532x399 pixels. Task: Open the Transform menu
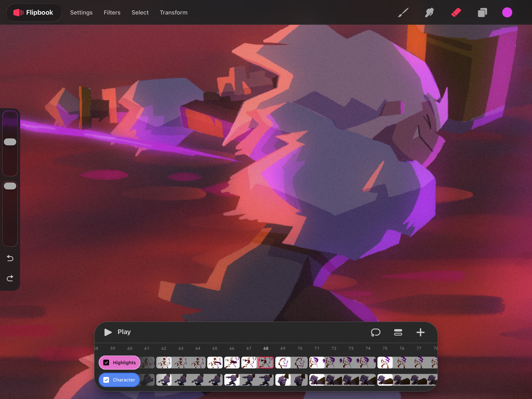pyautogui.click(x=173, y=13)
